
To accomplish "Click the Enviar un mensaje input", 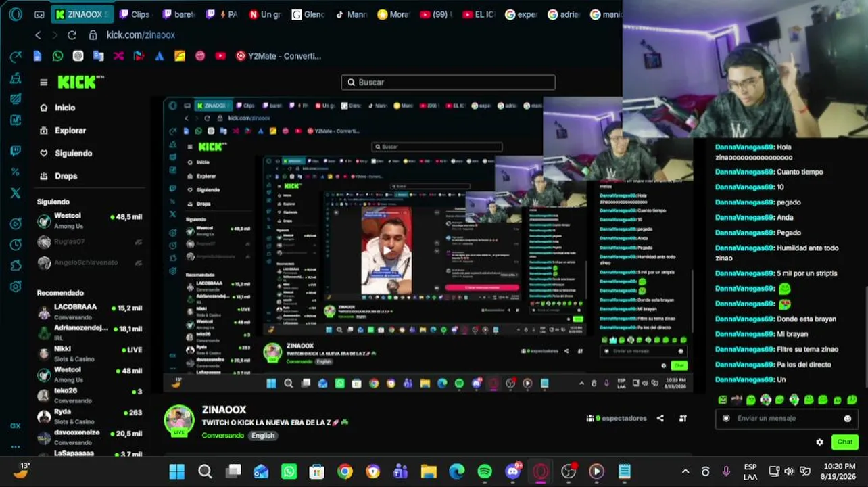I will 786,419.
